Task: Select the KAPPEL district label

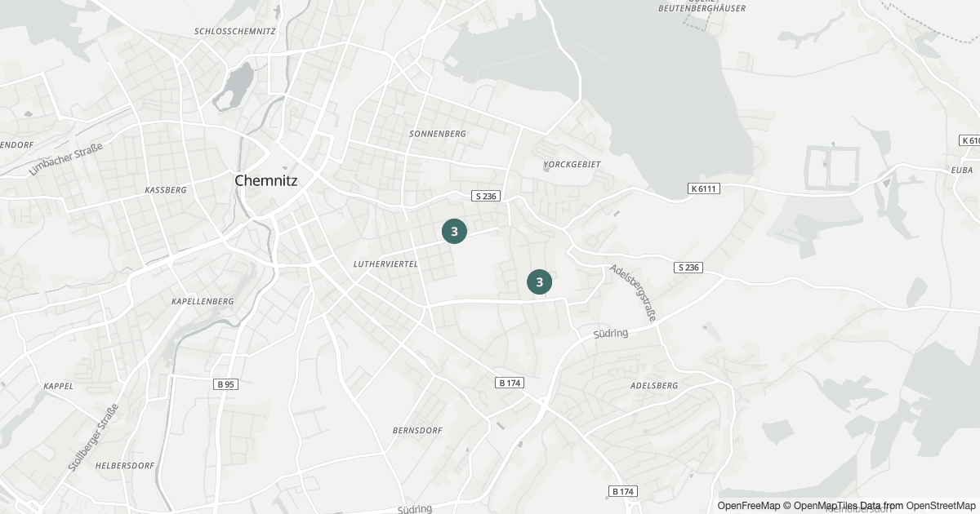Action: coord(59,386)
